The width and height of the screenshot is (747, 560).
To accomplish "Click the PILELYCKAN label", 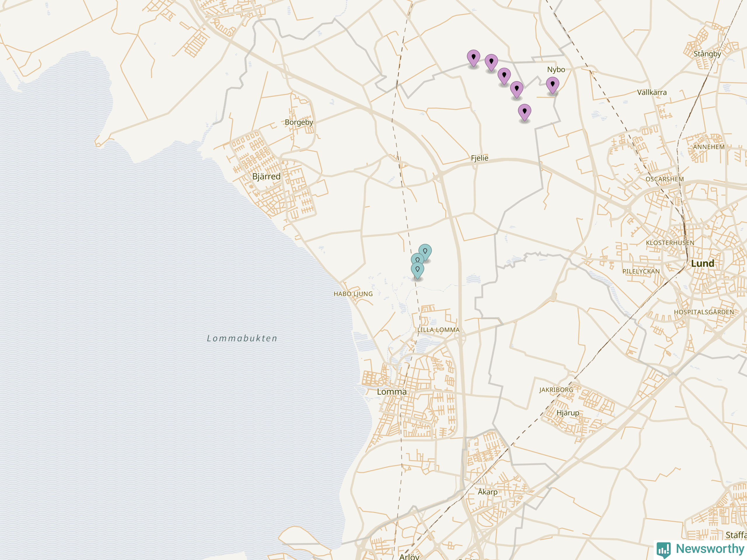I will tap(641, 271).
